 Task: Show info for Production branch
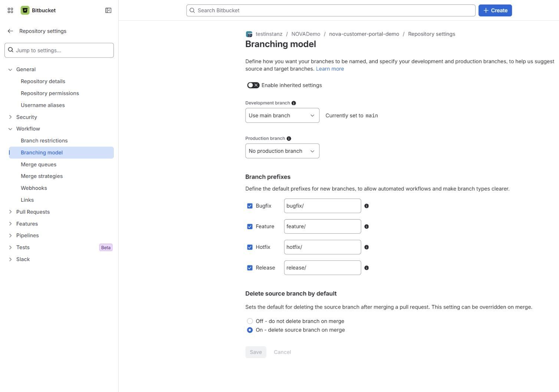click(289, 139)
